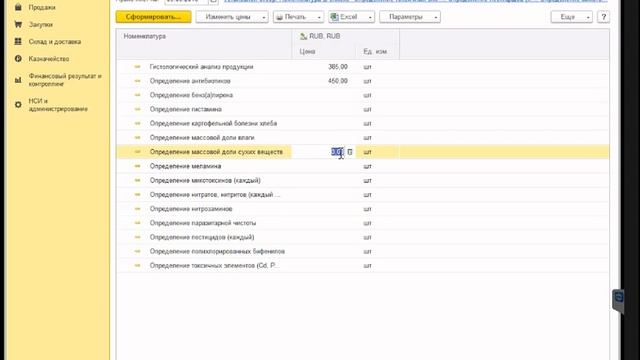
Task: Select row Определение картофельной болезни хлеба
Action: (x=362, y=123)
